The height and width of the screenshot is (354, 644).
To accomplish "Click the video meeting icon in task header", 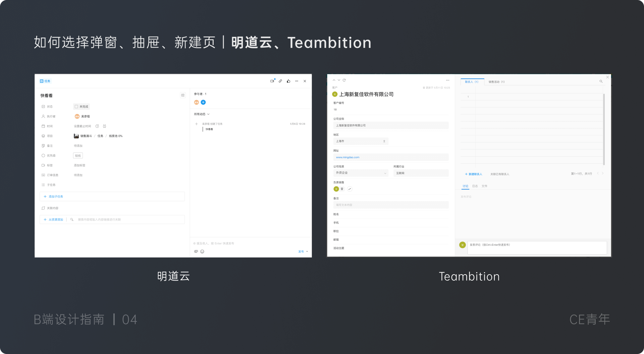I will pyautogui.click(x=272, y=81).
